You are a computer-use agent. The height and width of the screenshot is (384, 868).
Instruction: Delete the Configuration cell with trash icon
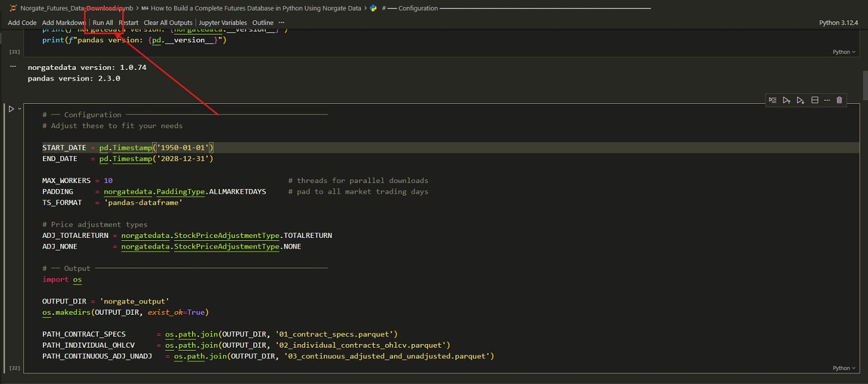click(x=839, y=100)
